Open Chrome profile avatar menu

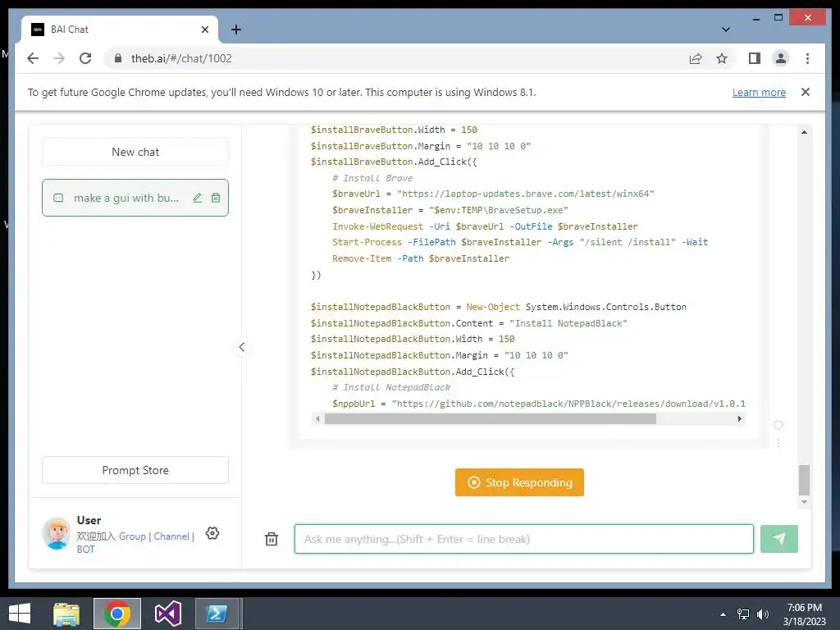781,58
